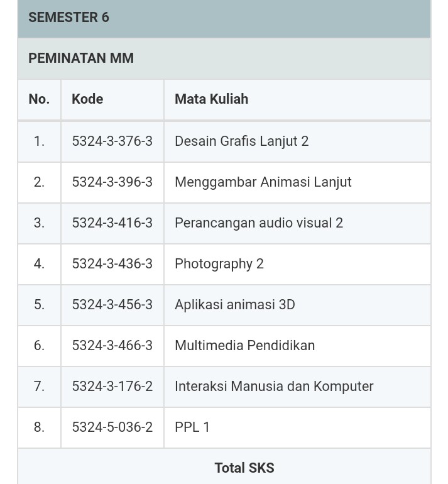Select the Photography 2 course
Image resolution: width=448 pixels, height=484 pixels.
click(219, 264)
